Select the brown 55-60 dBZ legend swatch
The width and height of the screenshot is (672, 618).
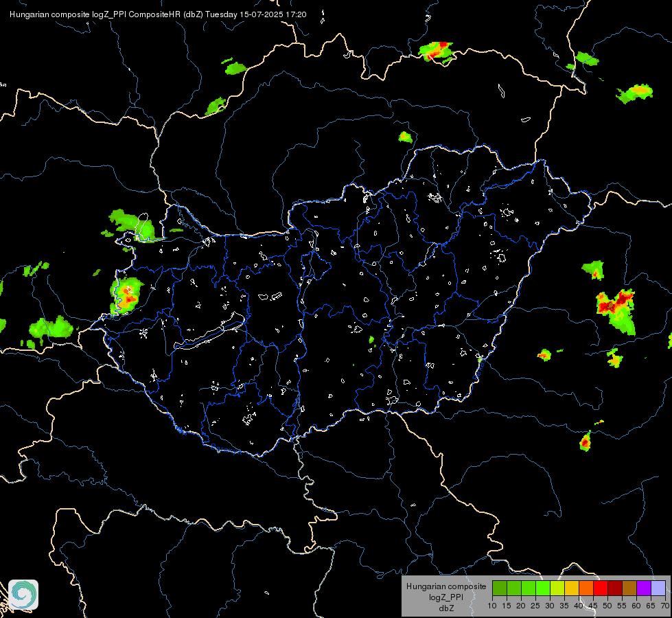coord(629,588)
